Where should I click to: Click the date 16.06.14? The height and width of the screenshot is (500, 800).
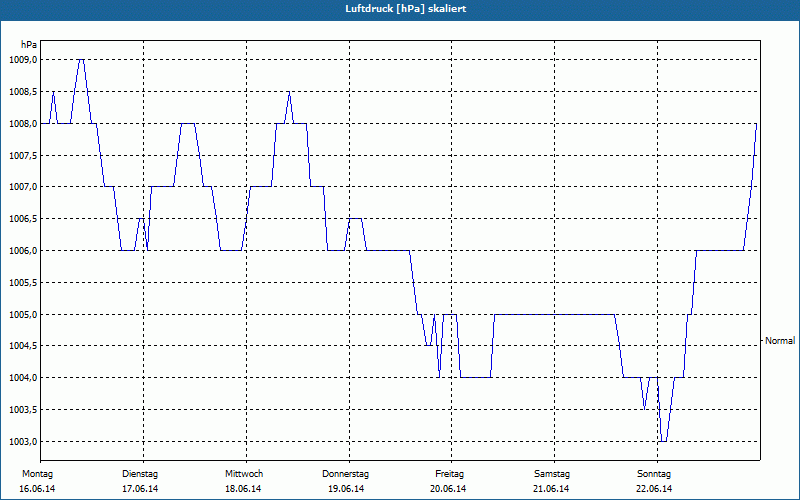[x=37, y=489]
